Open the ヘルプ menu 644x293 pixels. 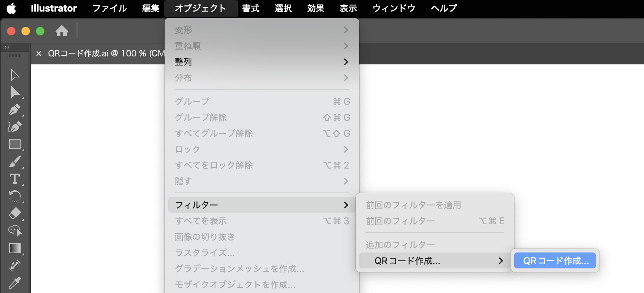point(444,8)
